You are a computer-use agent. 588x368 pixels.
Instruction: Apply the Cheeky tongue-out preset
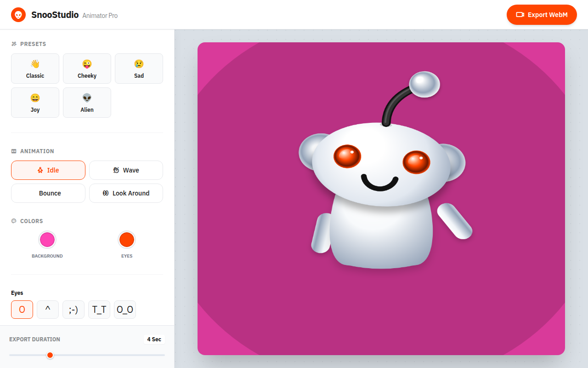click(x=87, y=69)
